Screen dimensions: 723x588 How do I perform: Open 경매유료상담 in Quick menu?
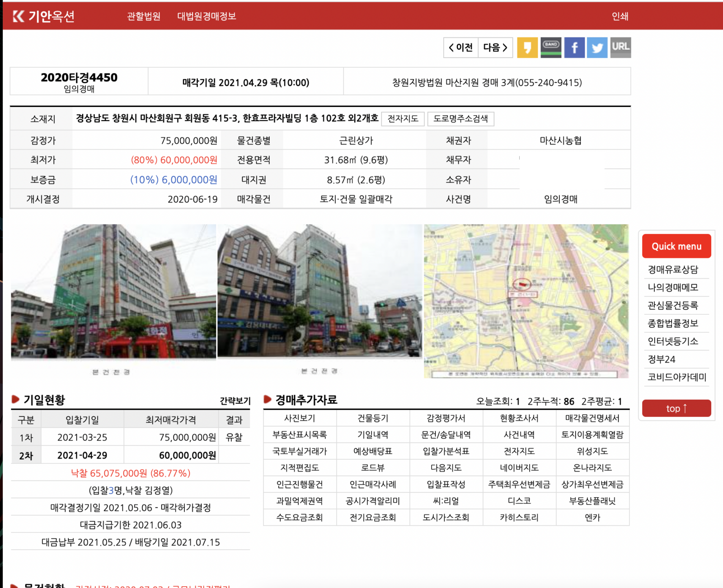673,270
